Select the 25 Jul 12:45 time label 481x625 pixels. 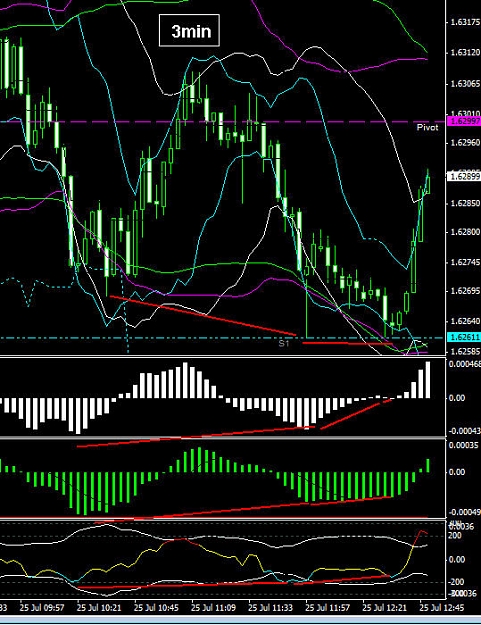pyautogui.click(x=442, y=608)
